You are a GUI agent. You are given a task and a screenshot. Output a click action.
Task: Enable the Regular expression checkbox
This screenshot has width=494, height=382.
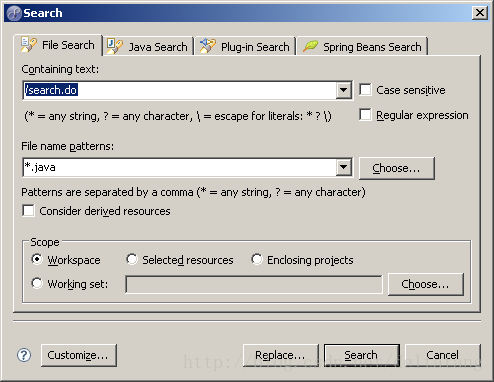coord(365,115)
